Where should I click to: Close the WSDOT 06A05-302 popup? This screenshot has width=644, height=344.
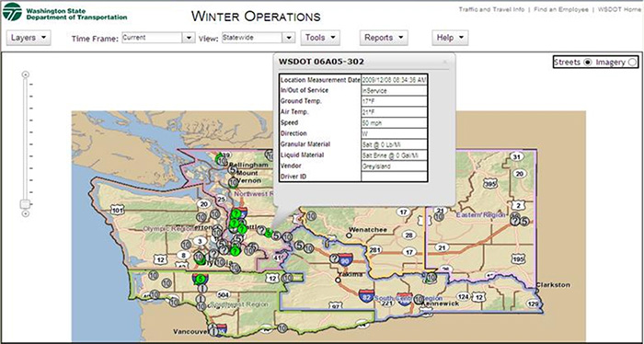point(444,63)
